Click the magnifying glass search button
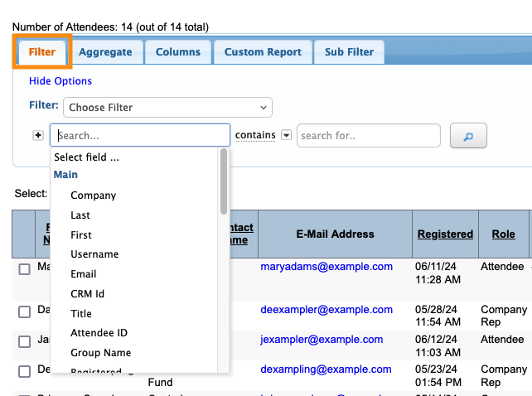This screenshot has width=532, height=396. pos(467,136)
